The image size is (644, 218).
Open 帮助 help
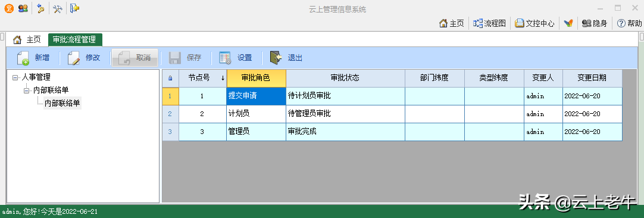click(629, 23)
